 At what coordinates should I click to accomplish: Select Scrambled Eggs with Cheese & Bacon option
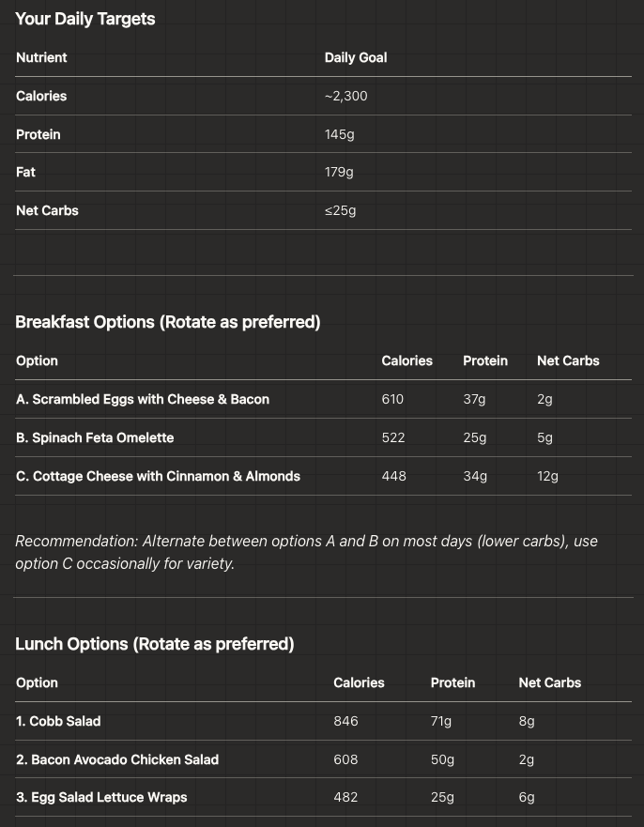(x=143, y=399)
